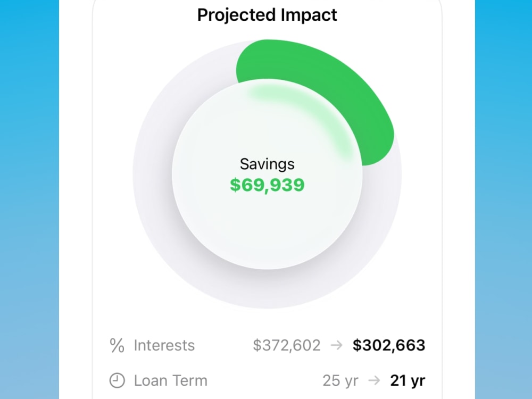Select the Loan Term row label
The width and height of the screenshot is (532, 399).
171,380
